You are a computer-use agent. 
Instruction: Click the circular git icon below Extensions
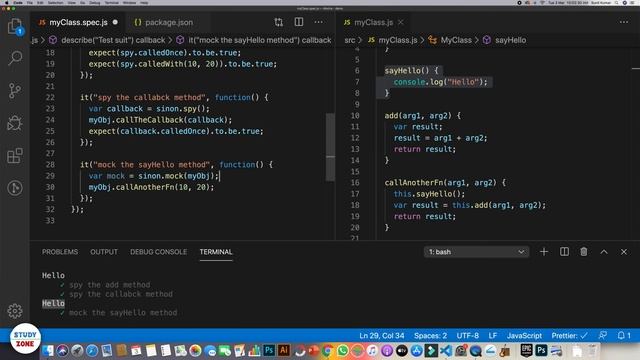pos(15,188)
